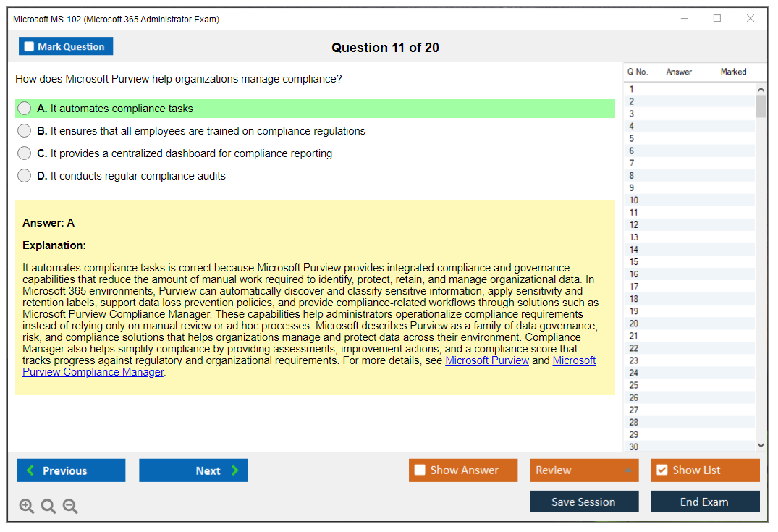Uncheck the Show List checkbox

[x=662, y=470]
